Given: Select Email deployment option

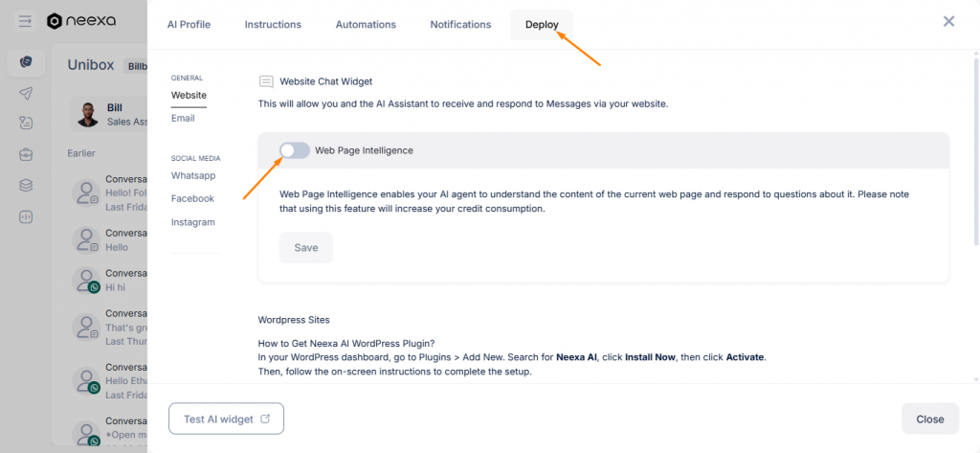Looking at the screenshot, I should [183, 118].
